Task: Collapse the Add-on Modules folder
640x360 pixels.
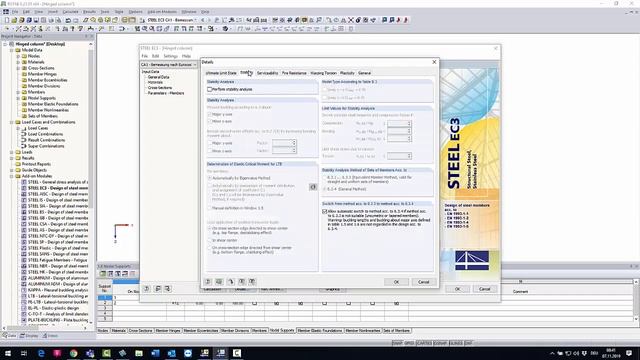Action: pyautogui.click(x=12, y=176)
